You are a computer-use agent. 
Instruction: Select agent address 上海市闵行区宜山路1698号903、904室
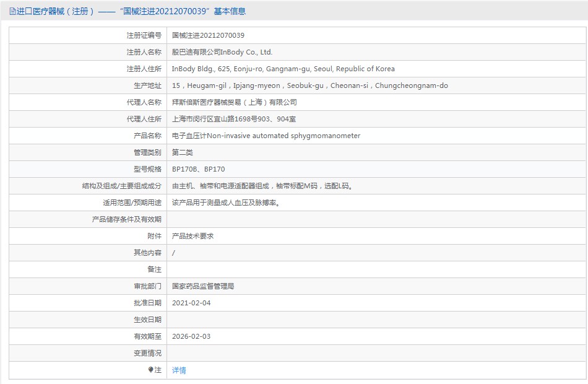click(234, 119)
